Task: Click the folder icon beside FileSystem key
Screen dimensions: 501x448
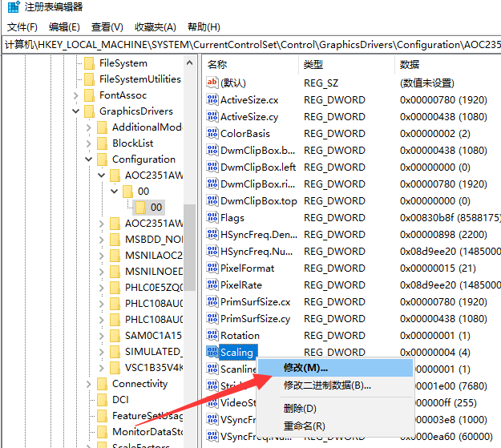Action: point(90,63)
